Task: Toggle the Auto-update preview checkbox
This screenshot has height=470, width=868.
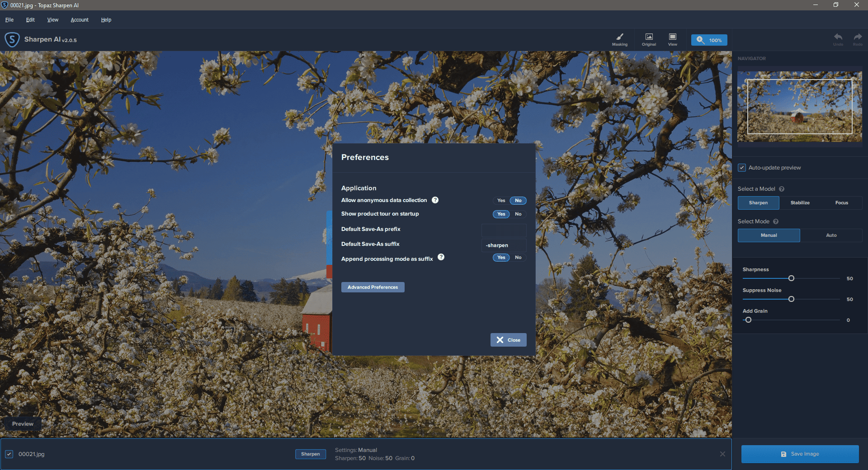Action: [x=742, y=168]
